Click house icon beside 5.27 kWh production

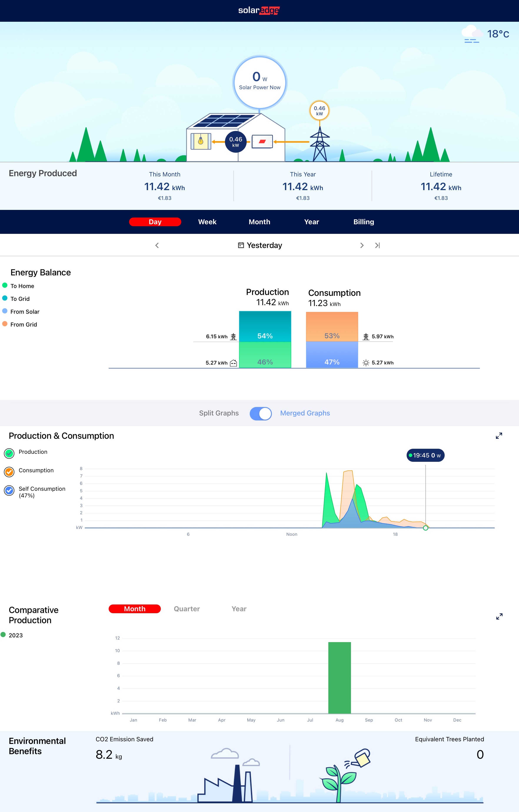(x=233, y=363)
